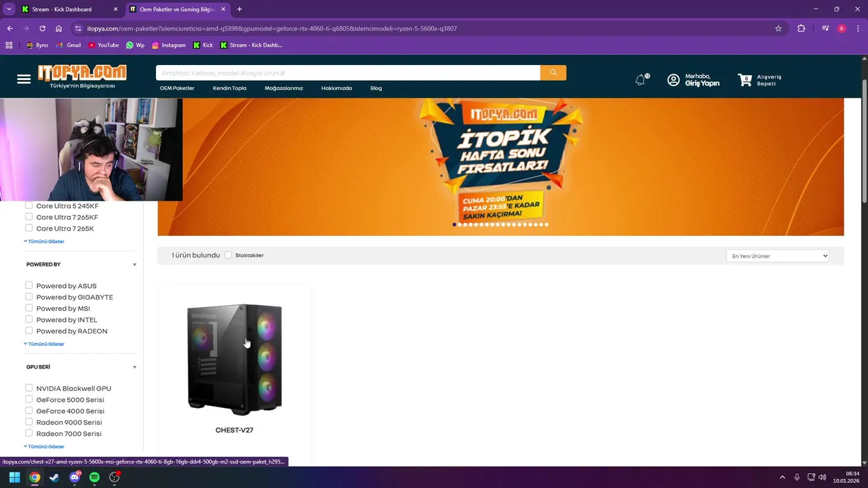
Task: Expand Tümünü Göster under Powered by list
Action: [x=44, y=344]
